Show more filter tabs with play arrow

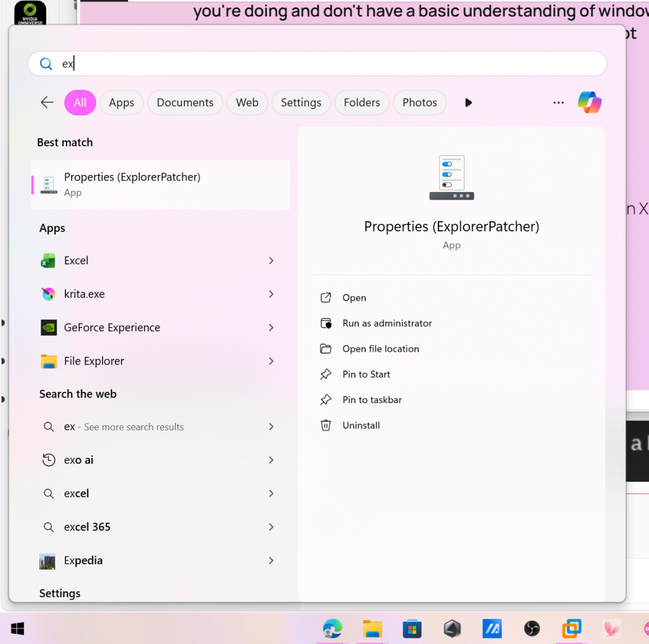[468, 103]
